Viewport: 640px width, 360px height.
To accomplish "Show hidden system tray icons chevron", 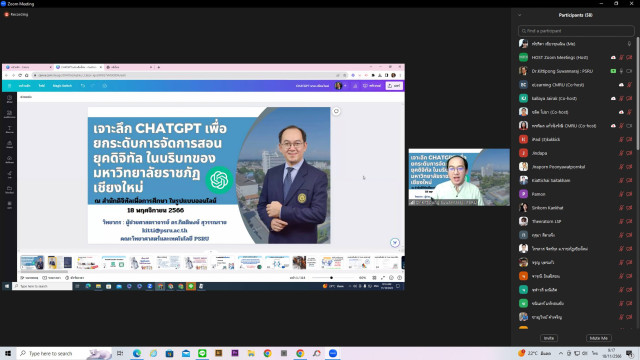I will (x=561, y=353).
